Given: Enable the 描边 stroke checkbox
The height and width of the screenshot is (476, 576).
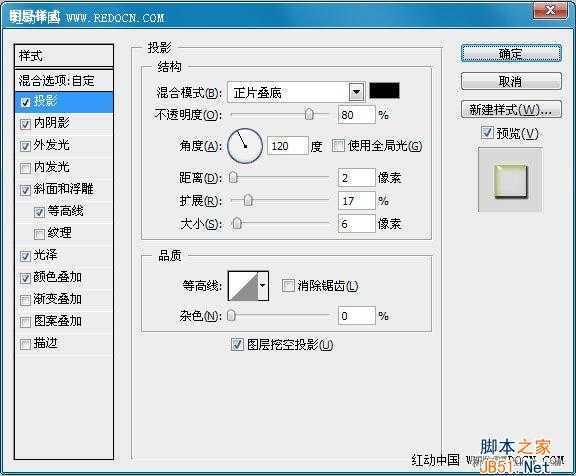Looking at the screenshot, I should pos(25,344).
